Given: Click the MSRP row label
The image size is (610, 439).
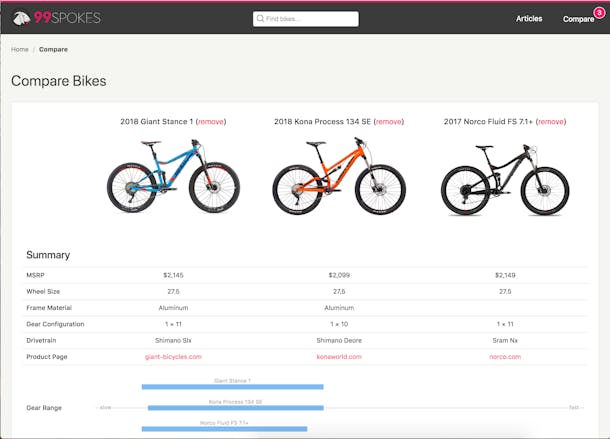Looking at the screenshot, I should coord(35,275).
